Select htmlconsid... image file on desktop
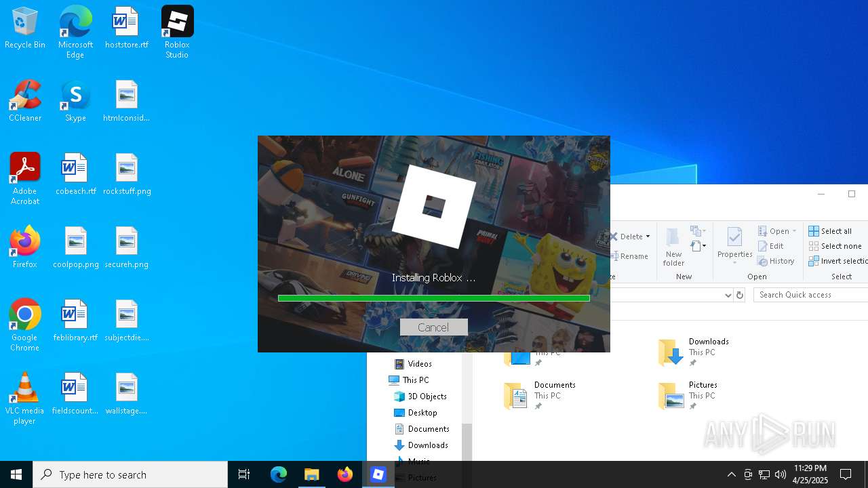This screenshot has height=488, width=868. tap(126, 102)
